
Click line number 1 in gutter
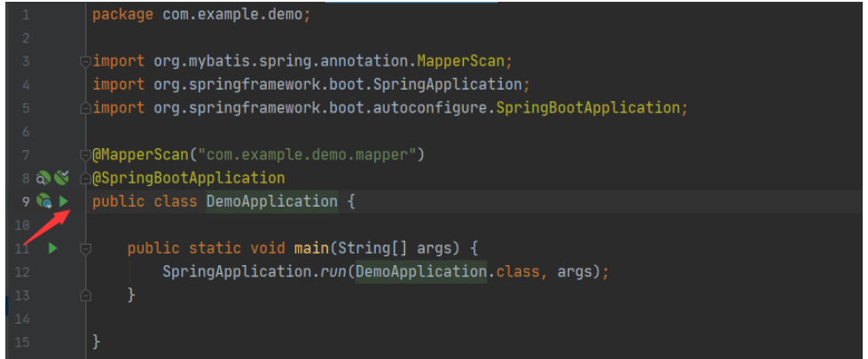click(26, 15)
